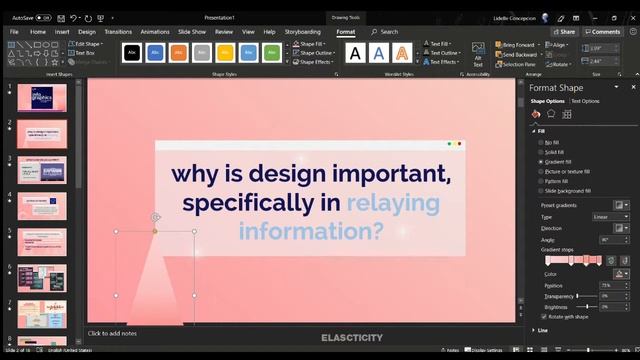
Task: Open the gradient Type Linear dropdown
Action: click(611, 217)
